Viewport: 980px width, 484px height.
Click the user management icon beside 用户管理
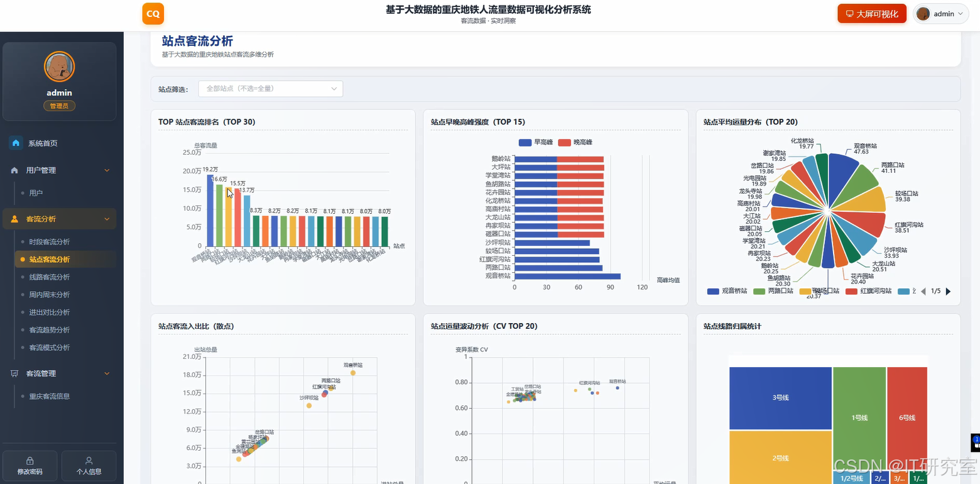click(14, 170)
